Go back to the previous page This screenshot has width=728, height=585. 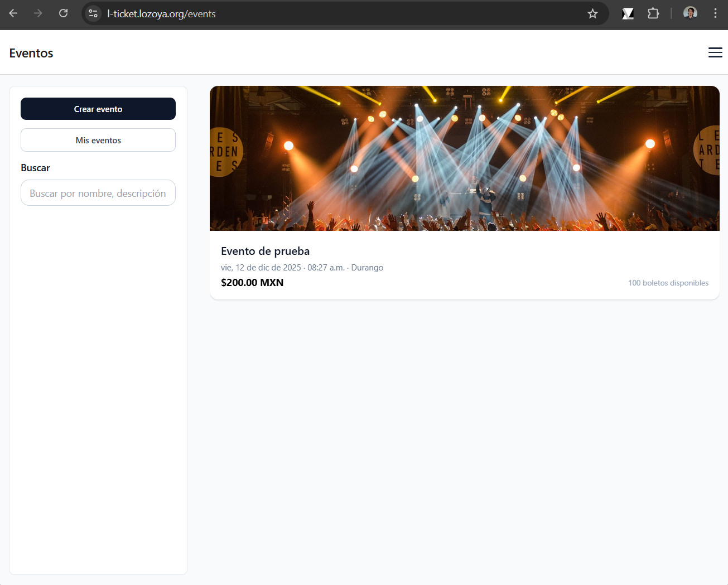pos(13,13)
